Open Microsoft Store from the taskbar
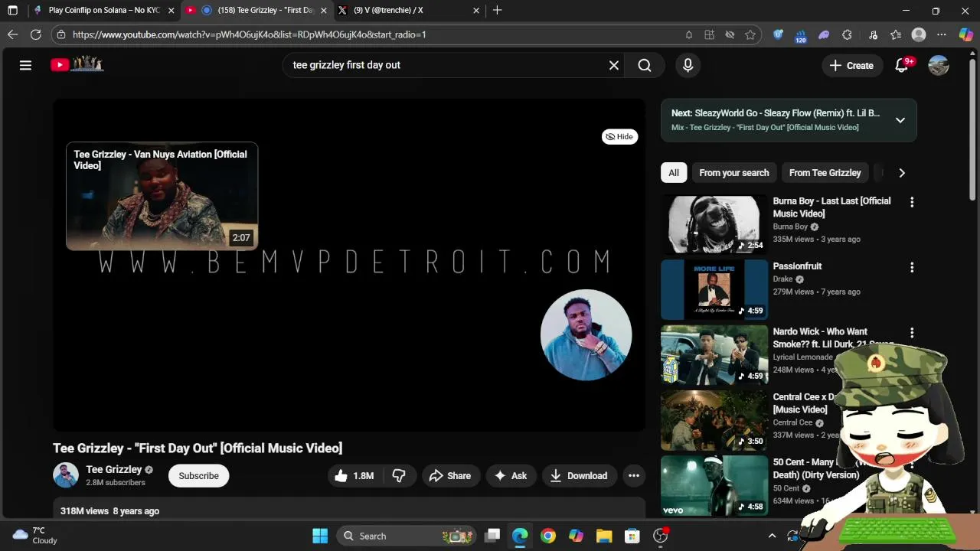The height and width of the screenshot is (551, 980). coord(632,536)
